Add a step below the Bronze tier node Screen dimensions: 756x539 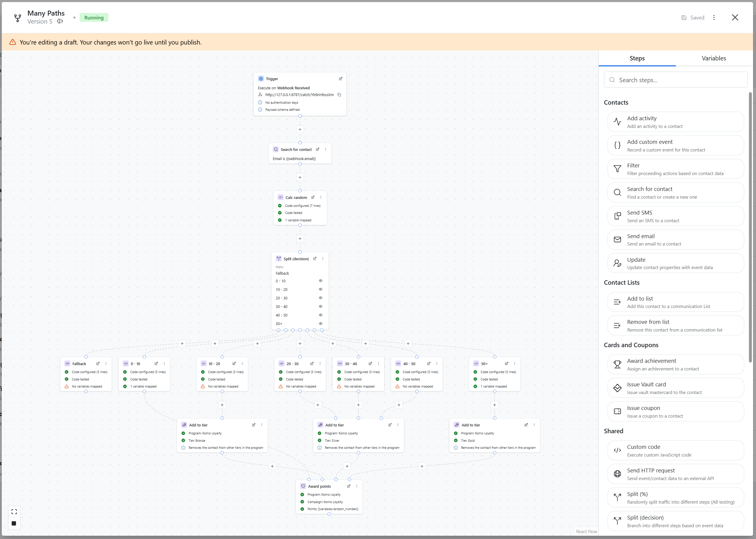pyautogui.click(x=272, y=466)
